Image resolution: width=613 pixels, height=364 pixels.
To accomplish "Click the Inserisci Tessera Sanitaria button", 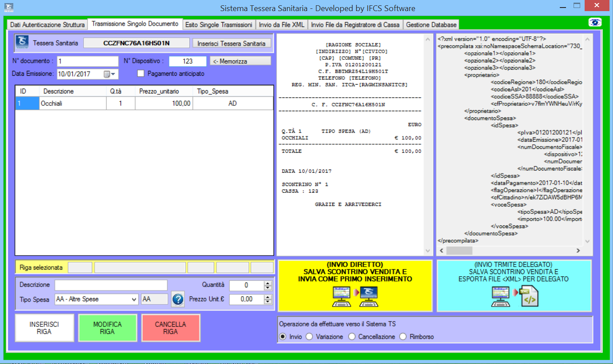I will point(231,43).
